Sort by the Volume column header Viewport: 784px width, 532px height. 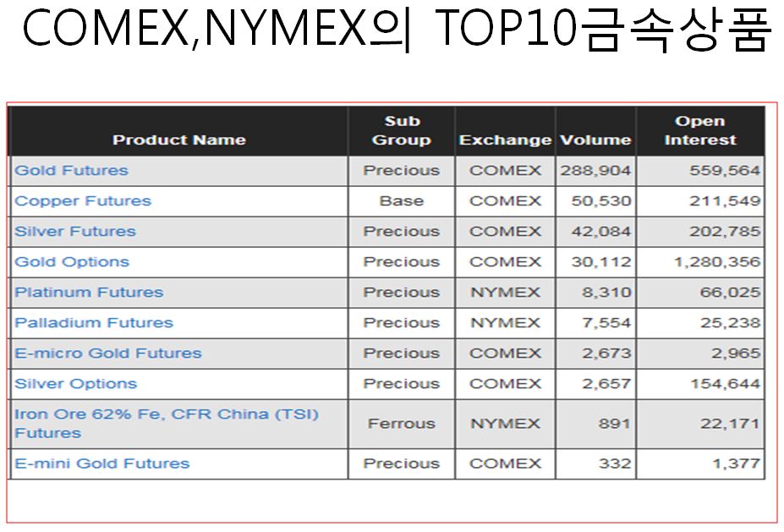595,140
